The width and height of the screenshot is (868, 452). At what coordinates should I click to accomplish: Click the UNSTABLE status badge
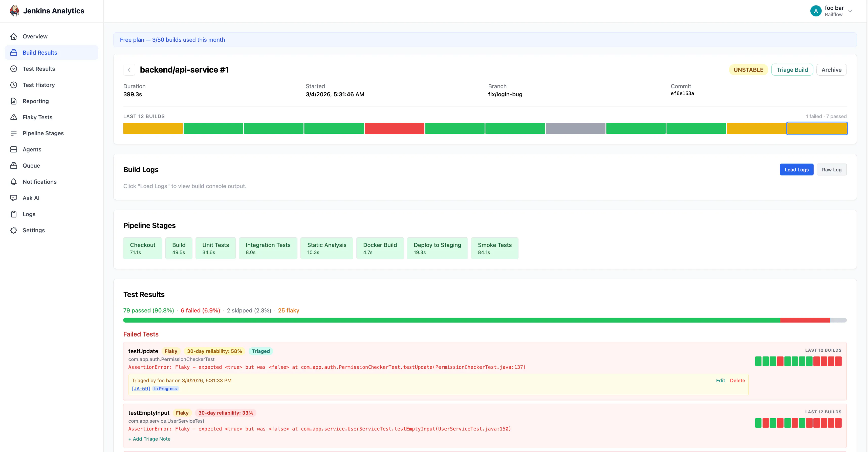[x=748, y=70]
